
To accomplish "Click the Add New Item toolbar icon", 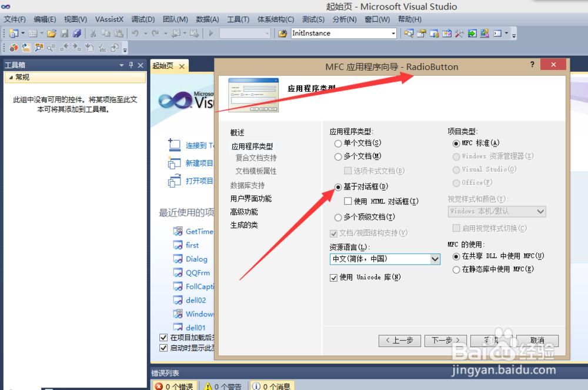I will 33,34.
